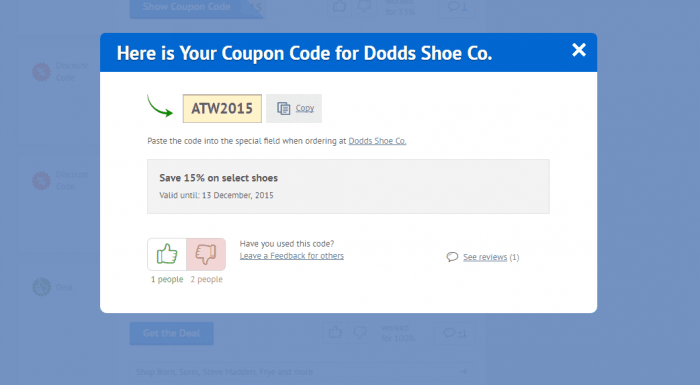The image size is (700, 385).
Task: Click the second Discount Code percent badge
Action: tap(42, 181)
